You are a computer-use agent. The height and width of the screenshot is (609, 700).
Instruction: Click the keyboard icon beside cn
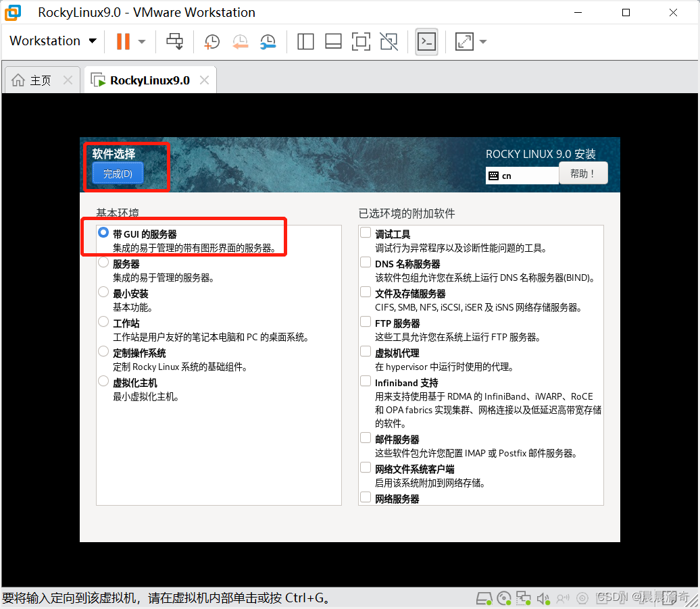[x=493, y=176]
